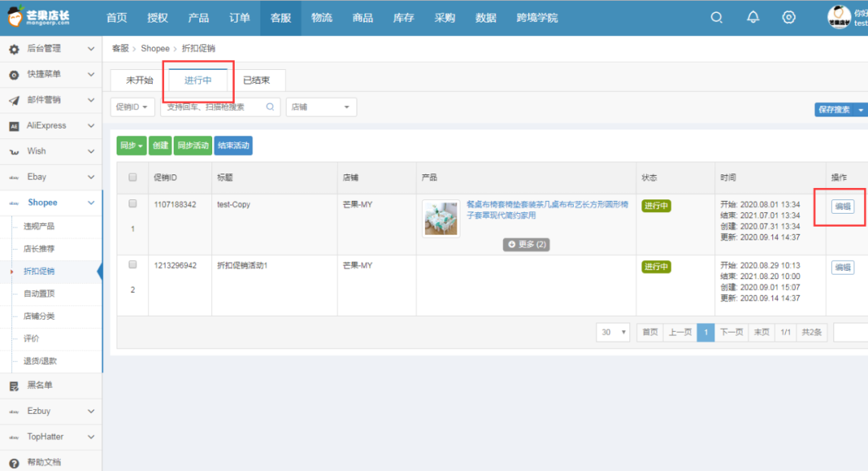Open the settings gear in the top bar
868x471 pixels.
788,17
